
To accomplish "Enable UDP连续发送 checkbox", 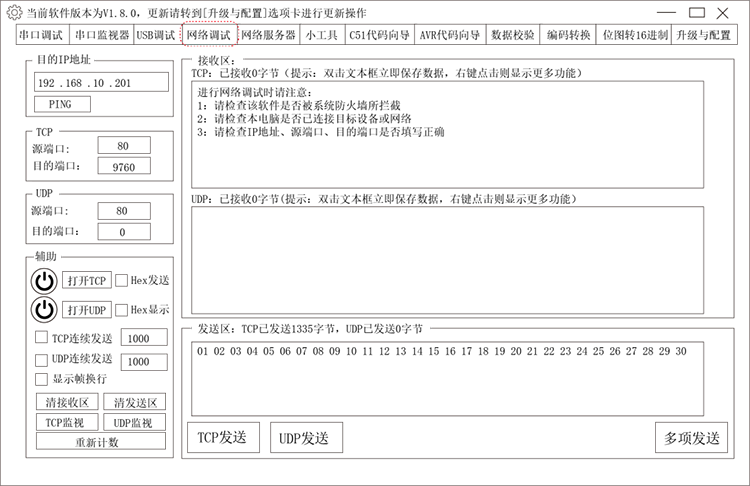I will pyautogui.click(x=42, y=359).
